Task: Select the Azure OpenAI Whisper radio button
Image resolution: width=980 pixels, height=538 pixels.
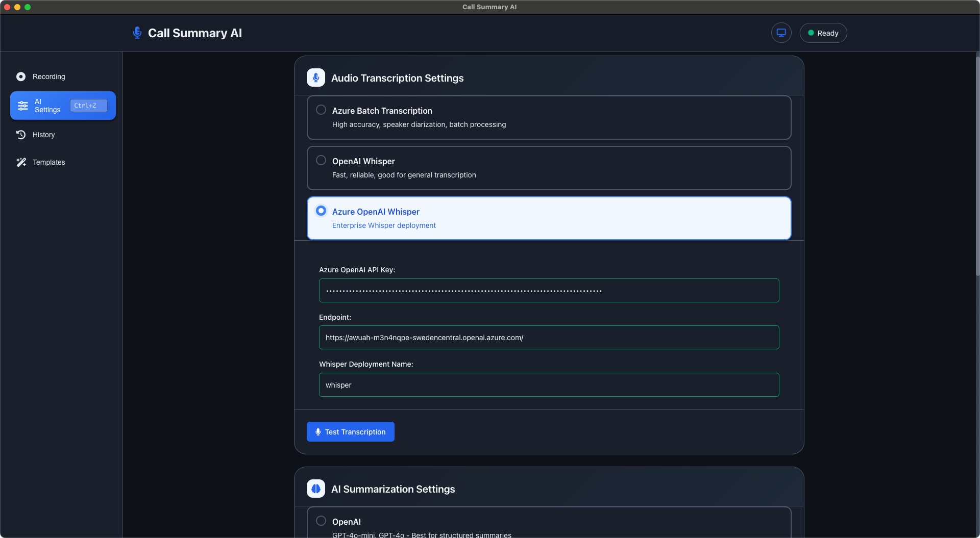Action: pyautogui.click(x=321, y=211)
